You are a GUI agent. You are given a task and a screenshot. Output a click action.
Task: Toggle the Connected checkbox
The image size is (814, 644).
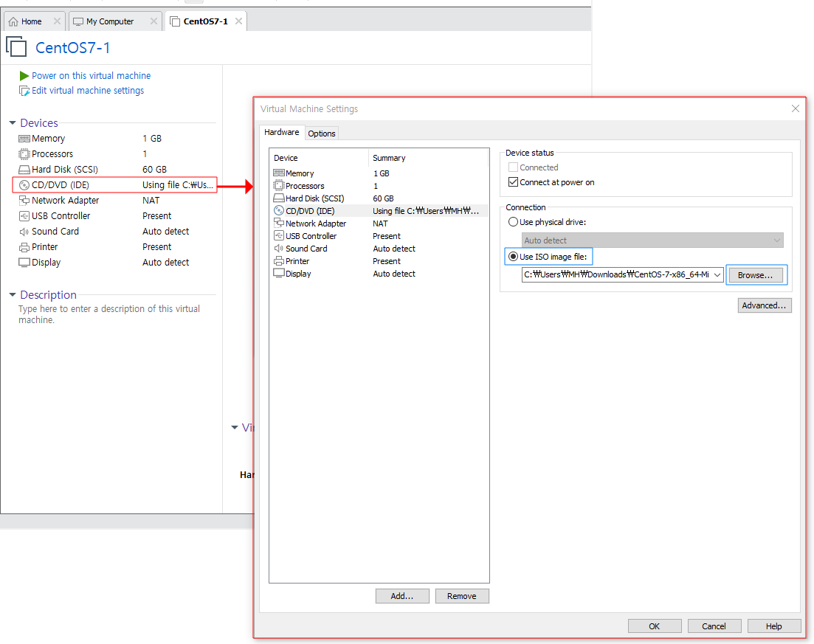(513, 167)
